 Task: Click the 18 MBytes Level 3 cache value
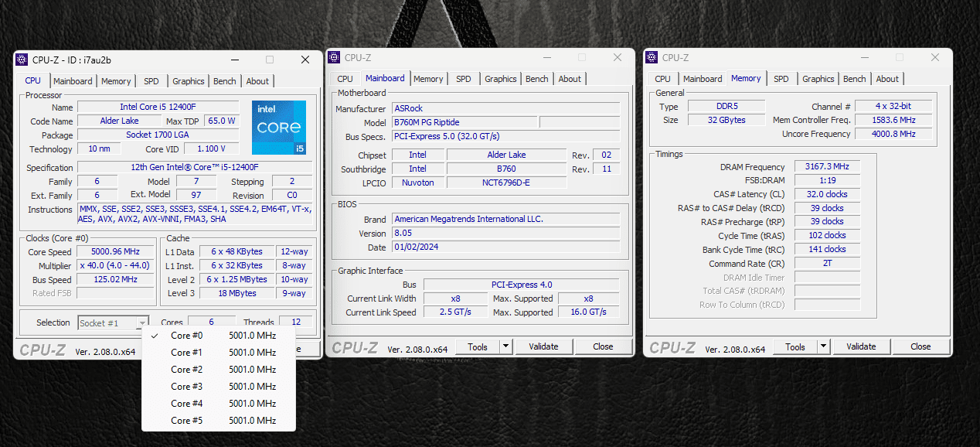click(x=237, y=294)
